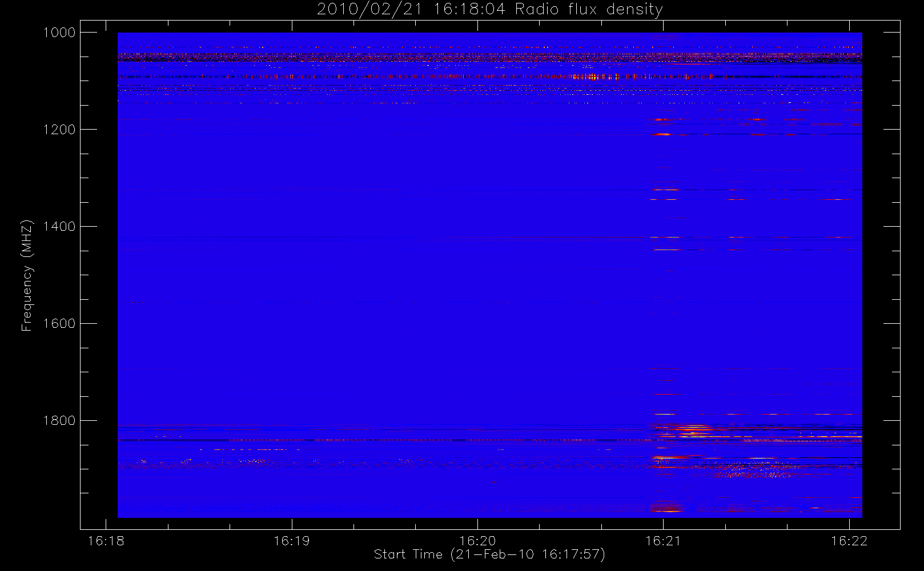Screen dimensions: 924x571
Task: Click the '16:19' time tick label
Action: tap(291, 541)
